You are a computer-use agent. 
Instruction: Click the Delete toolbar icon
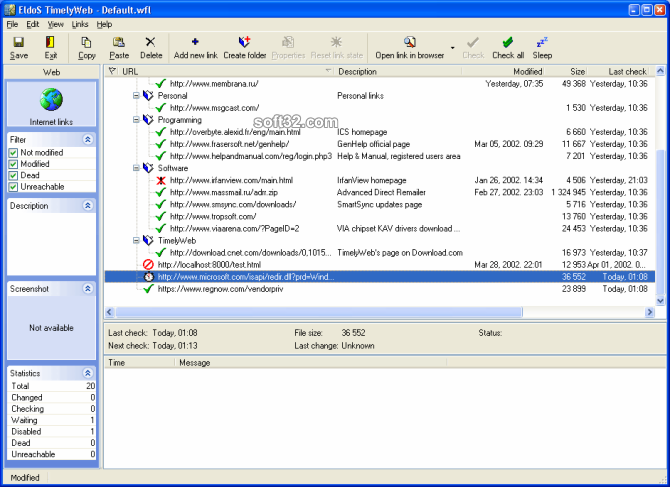coord(150,42)
